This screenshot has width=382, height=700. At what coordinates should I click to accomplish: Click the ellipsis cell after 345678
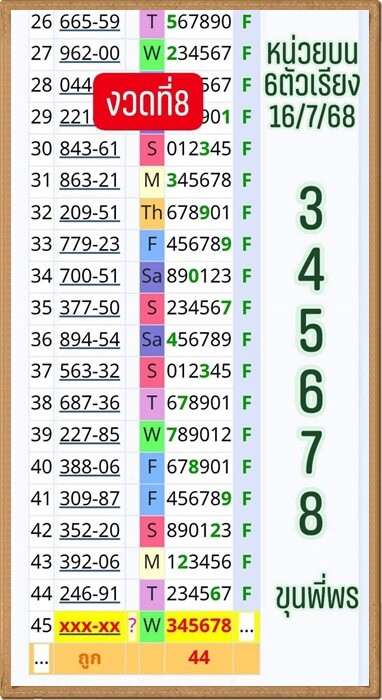(x=247, y=627)
